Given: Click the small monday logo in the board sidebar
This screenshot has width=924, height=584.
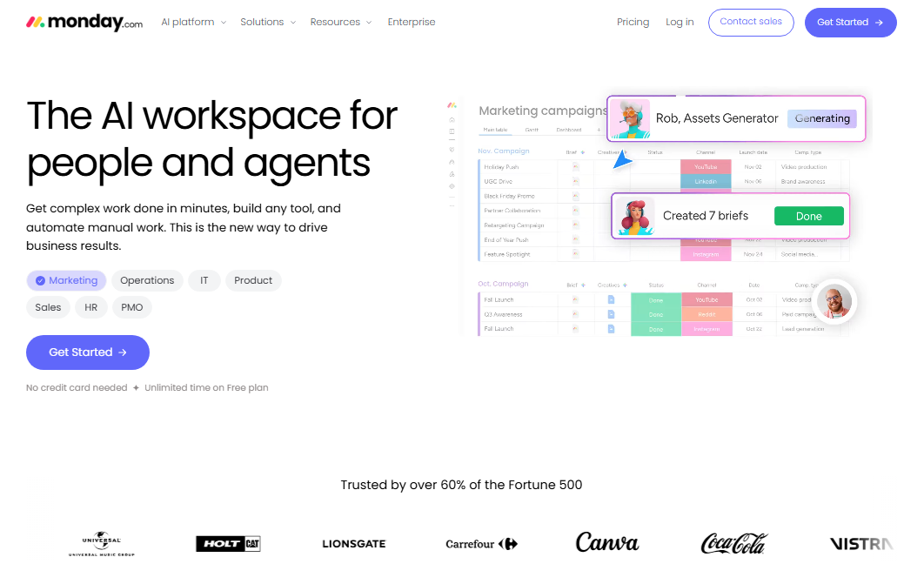Looking at the screenshot, I should pos(452,105).
